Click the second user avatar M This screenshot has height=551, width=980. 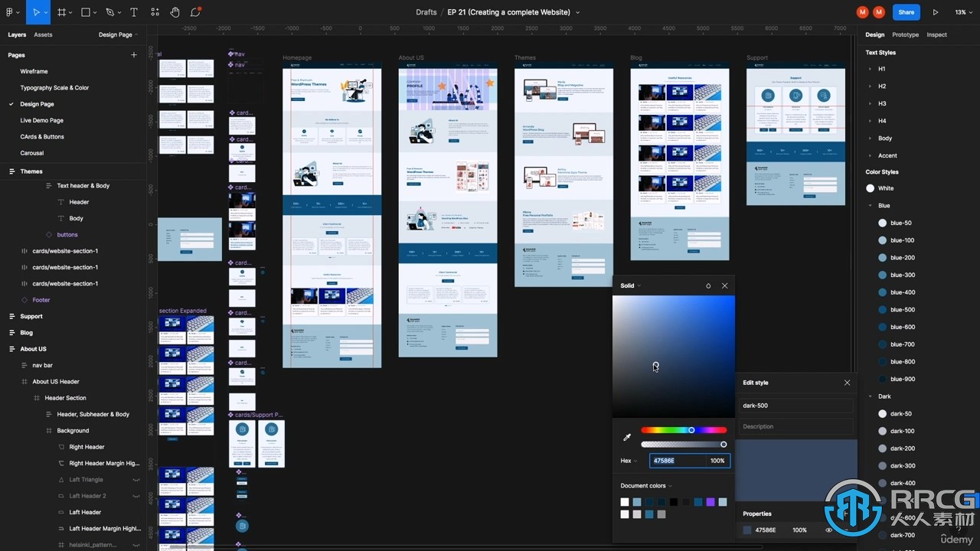click(x=878, y=12)
